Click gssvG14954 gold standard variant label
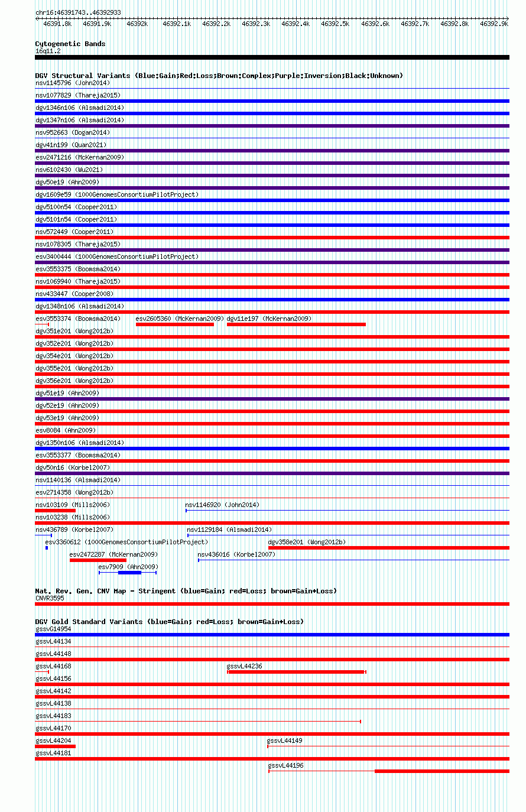This screenshot has height=812, width=526. (53, 629)
